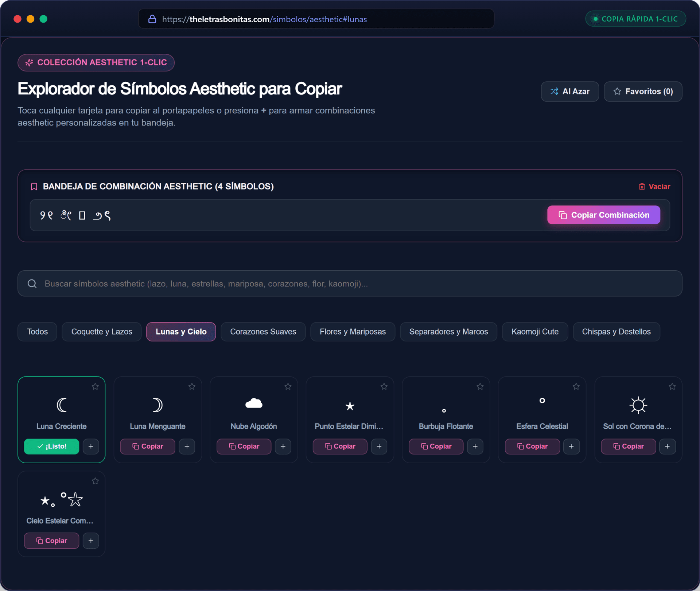Add Cielo Estelar with plus button
The image size is (700, 591).
click(x=91, y=541)
